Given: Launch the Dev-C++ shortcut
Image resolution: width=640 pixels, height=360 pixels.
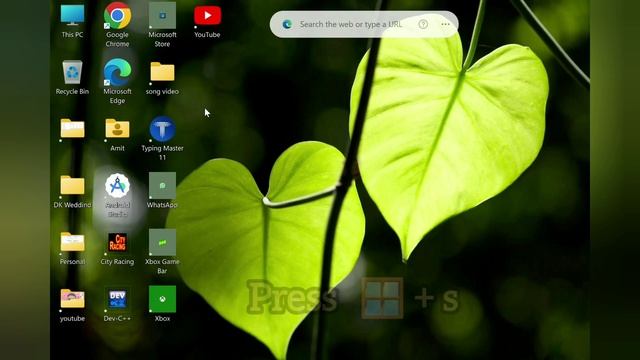Looking at the screenshot, I should (x=117, y=305).
